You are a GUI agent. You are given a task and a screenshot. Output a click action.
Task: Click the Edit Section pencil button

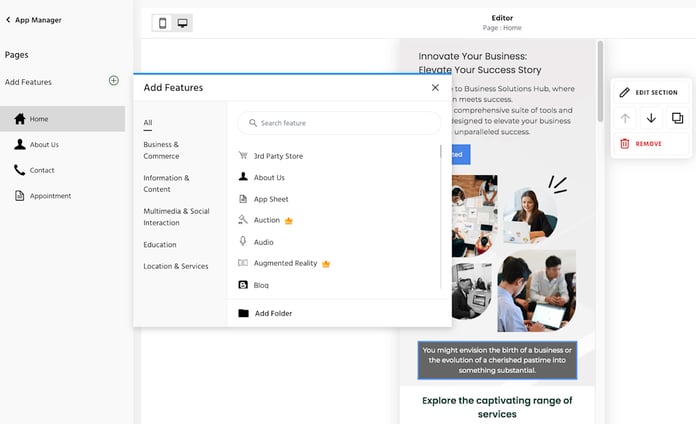[x=649, y=92]
